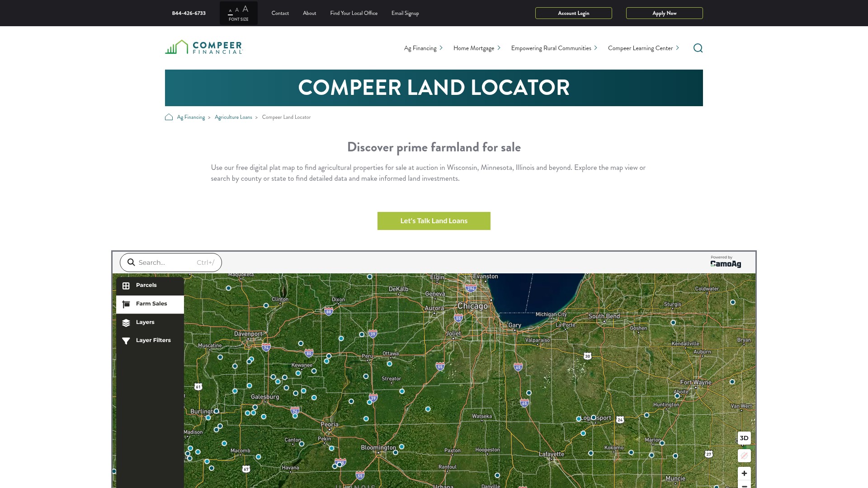Viewport: 868px width, 488px height.
Task: Select the sale marker left of Logansport
Action: pyautogui.click(x=578, y=419)
